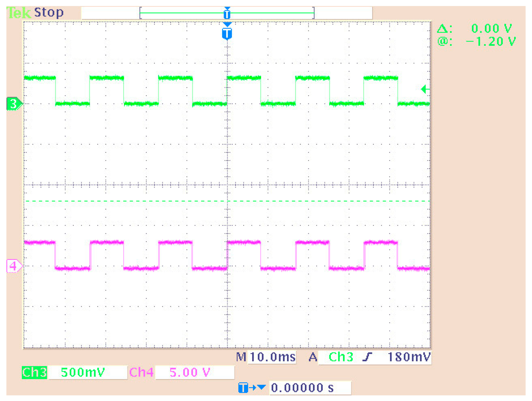The width and height of the screenshot is (532, 401).
Task: Click the 0.00000 s delay field
Action: pos(310,387)
